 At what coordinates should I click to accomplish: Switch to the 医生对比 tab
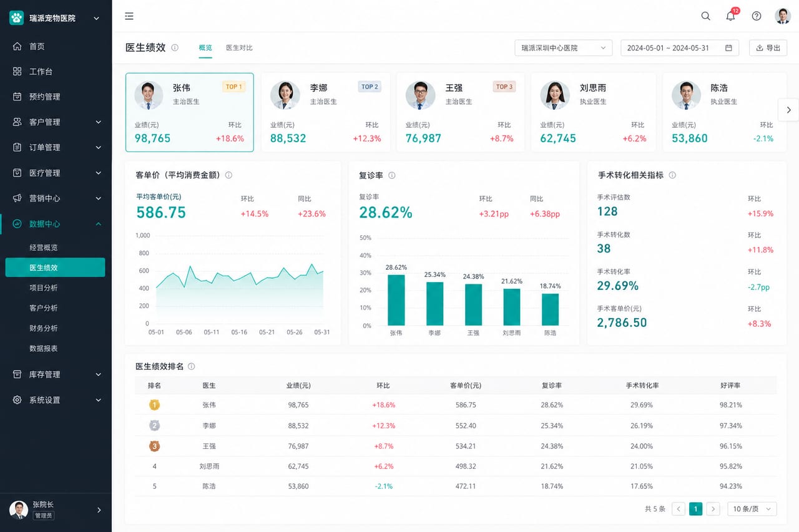(x=239, y=48)
